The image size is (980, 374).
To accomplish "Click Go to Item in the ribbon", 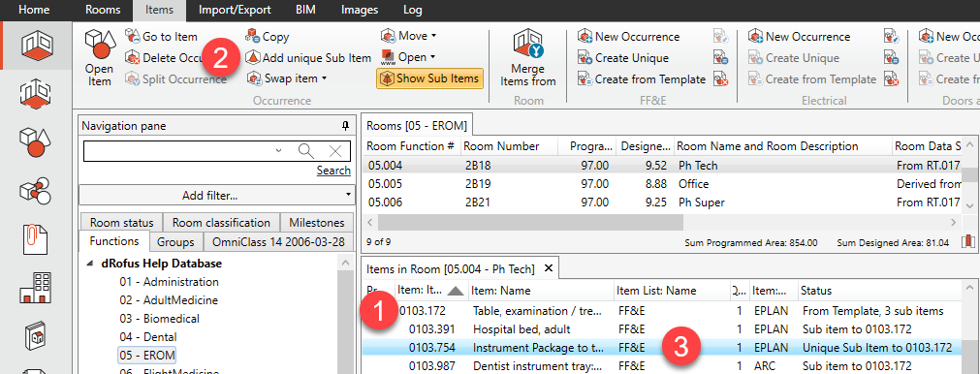I will tap(161, 37).
